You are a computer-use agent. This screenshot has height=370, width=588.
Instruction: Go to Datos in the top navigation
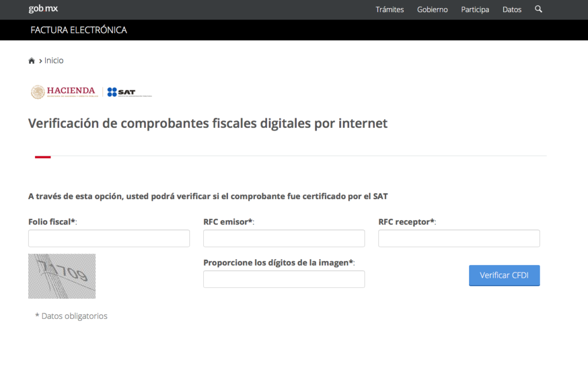click(512, 10)
